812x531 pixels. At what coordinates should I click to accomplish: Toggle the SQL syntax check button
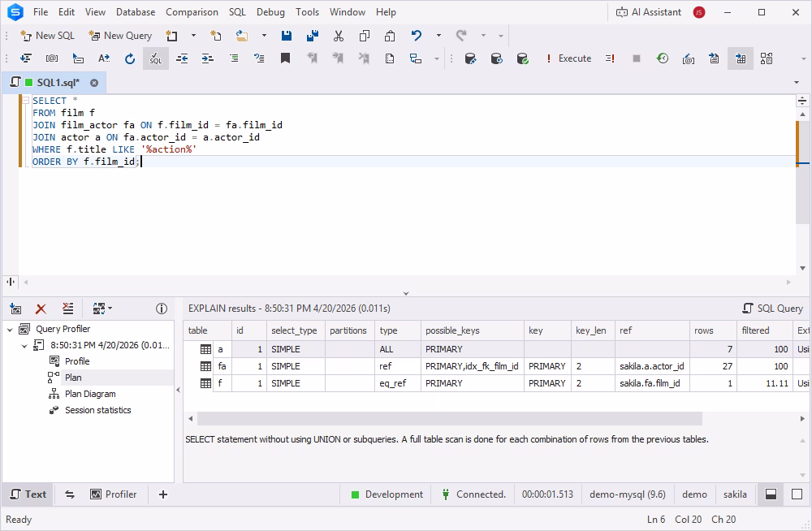pos(155,58)
